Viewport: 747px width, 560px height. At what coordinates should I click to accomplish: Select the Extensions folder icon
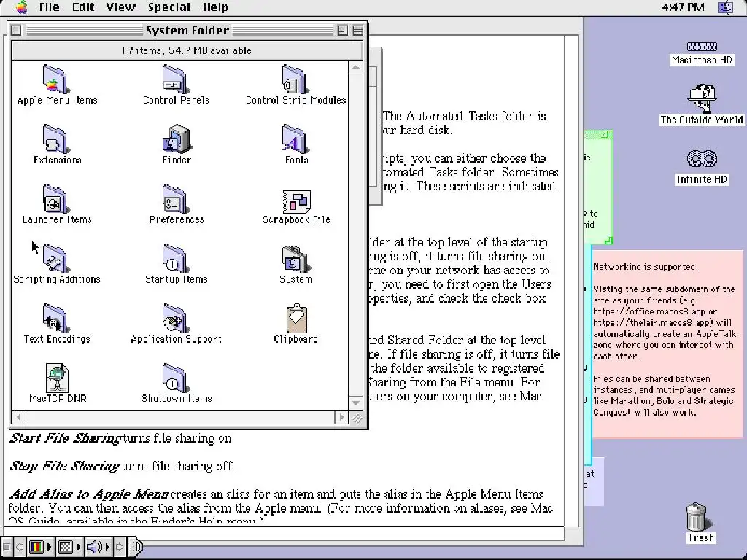55,139
